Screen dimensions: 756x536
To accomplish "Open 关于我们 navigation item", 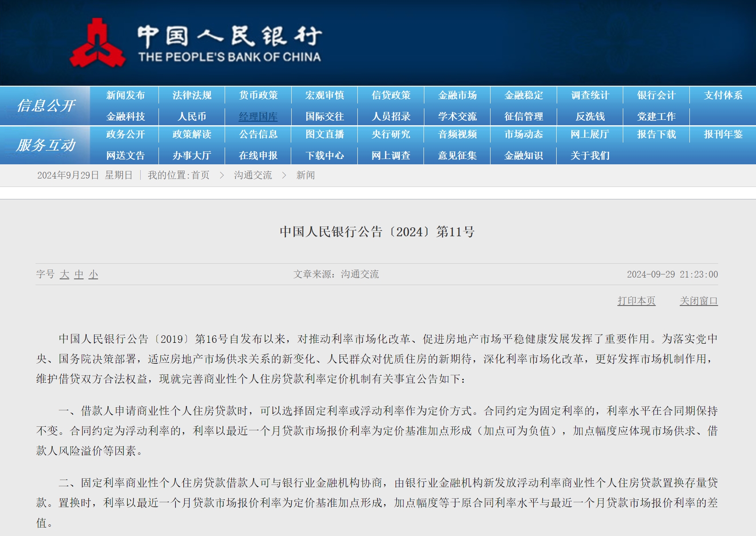I will tap(590, 156).
